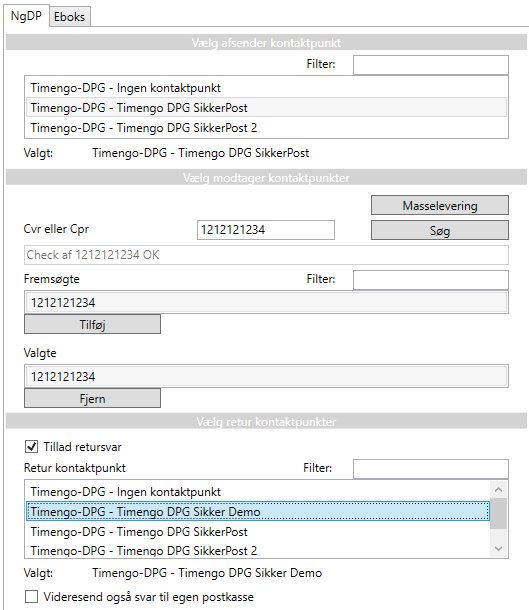Image resolution: width=529 pixels, height=610 pixels.
Task: Select Timengo-DPG - Ingen kontaktpunkt in sender list
Action: click(266, 88)
